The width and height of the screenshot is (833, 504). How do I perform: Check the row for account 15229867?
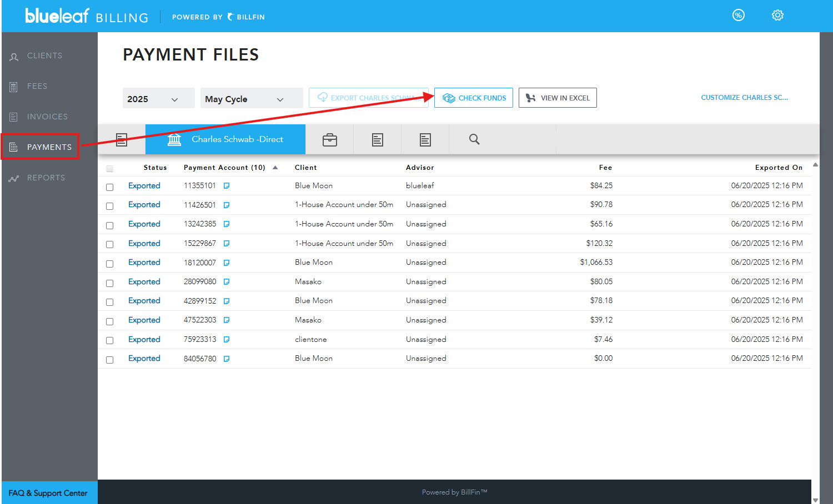(109, 244)
